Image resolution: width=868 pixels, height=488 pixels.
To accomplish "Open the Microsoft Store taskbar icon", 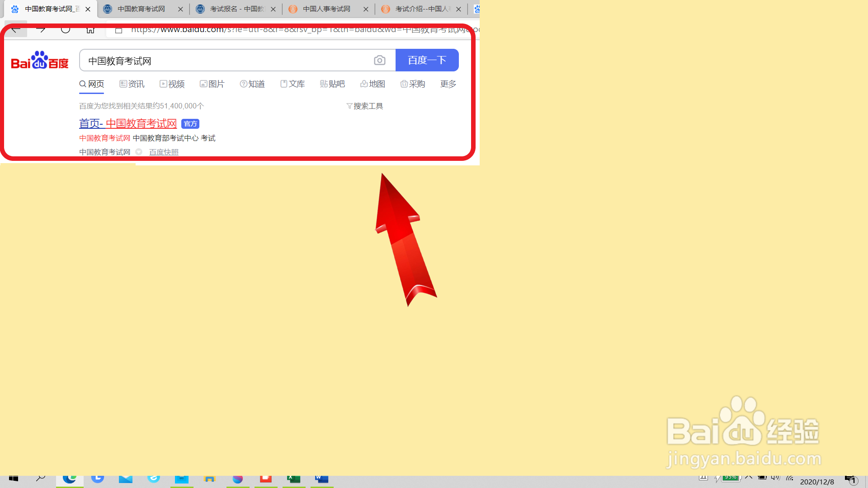I will (182, 479).
